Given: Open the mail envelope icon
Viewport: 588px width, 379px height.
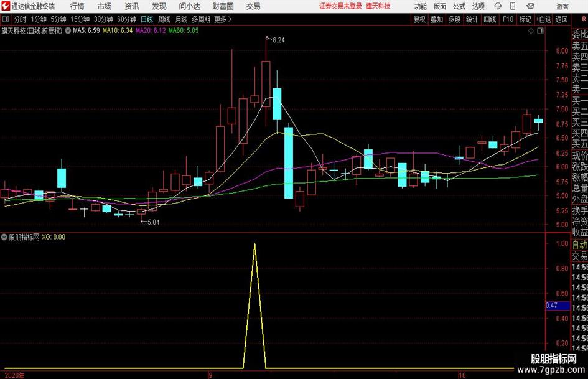Looking at the screenshot, I should (x=530, y=6).
